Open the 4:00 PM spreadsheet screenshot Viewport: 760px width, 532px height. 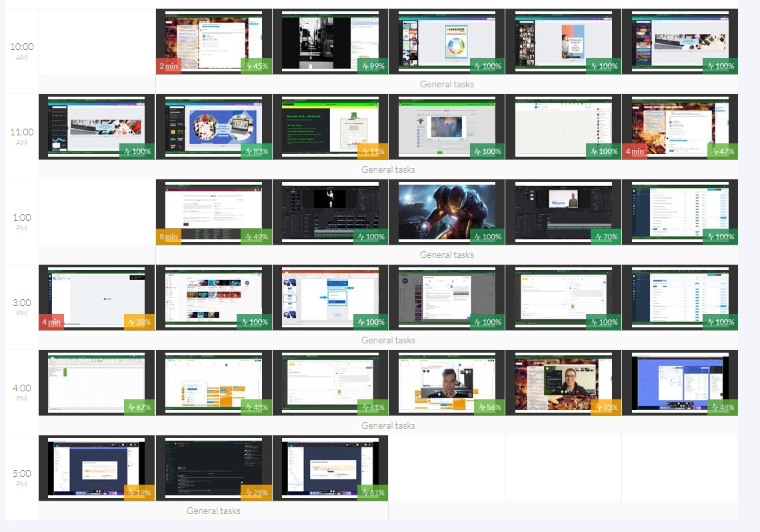click(x=97, y=382)
